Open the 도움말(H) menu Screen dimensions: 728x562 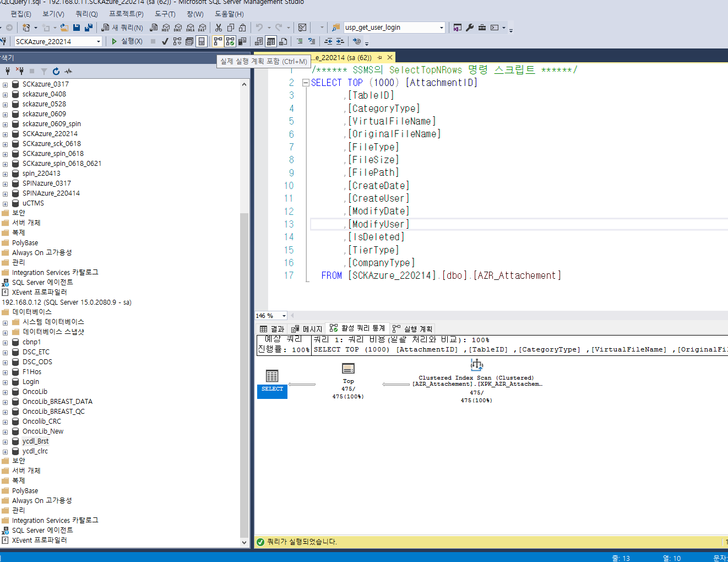(229, 14)
